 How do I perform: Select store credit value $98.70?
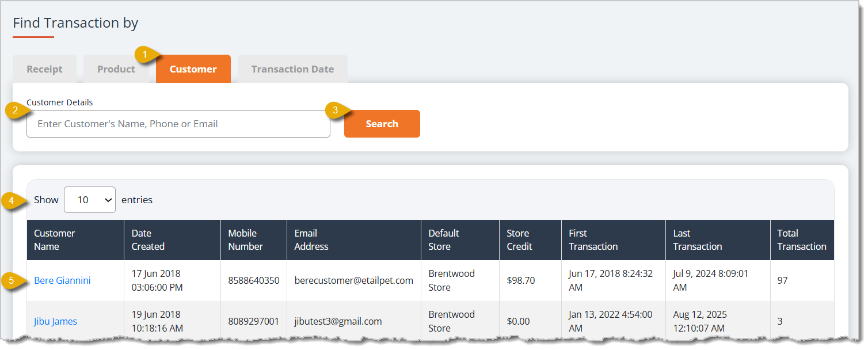pyautogui.click(x=521, y=281)
